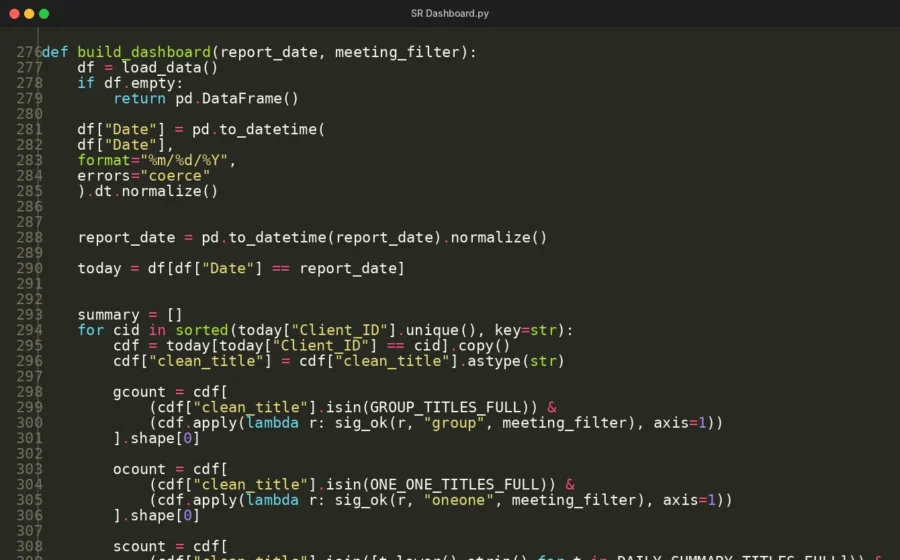The height and width of the screenshot is (560, 900).
Task: Click the red close window button
Action: click(x=14, y=14)
